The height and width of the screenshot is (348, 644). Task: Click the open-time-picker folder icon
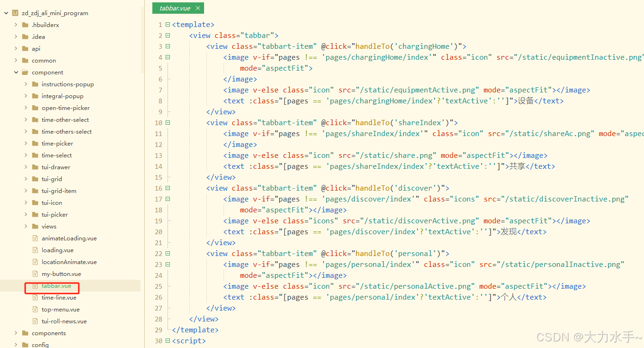coord(35,108)
